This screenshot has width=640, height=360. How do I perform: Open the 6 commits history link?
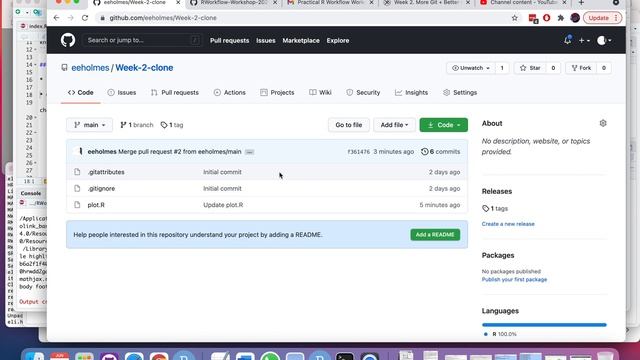(440, 151)
